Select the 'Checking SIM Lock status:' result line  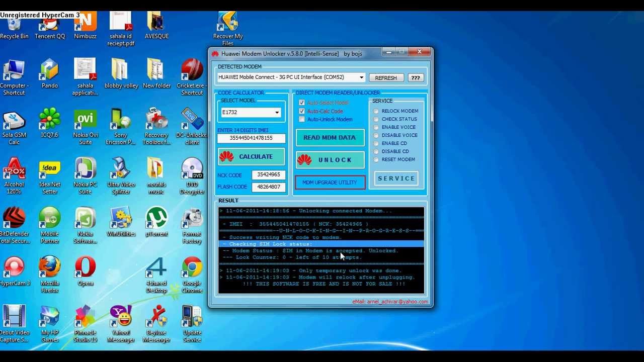tap(321, 244)
